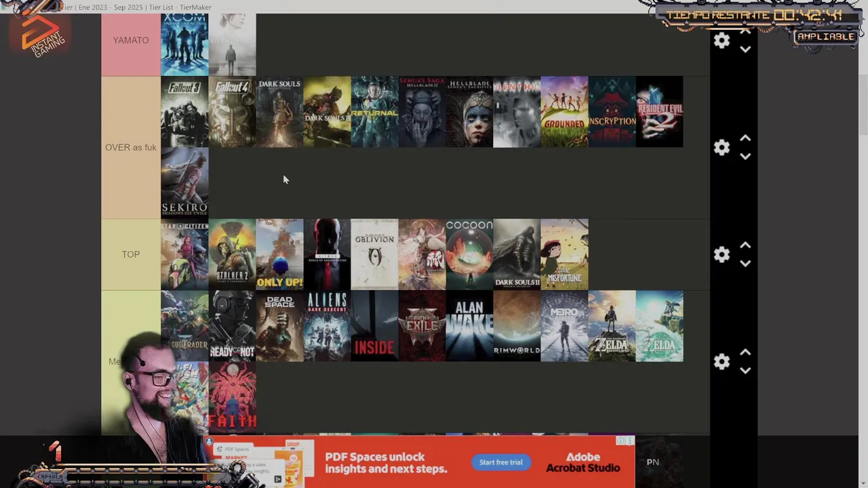Open settings gear for the tier below TOP
868x488 pixels.
pyautogui.click(x=722, y=361)
